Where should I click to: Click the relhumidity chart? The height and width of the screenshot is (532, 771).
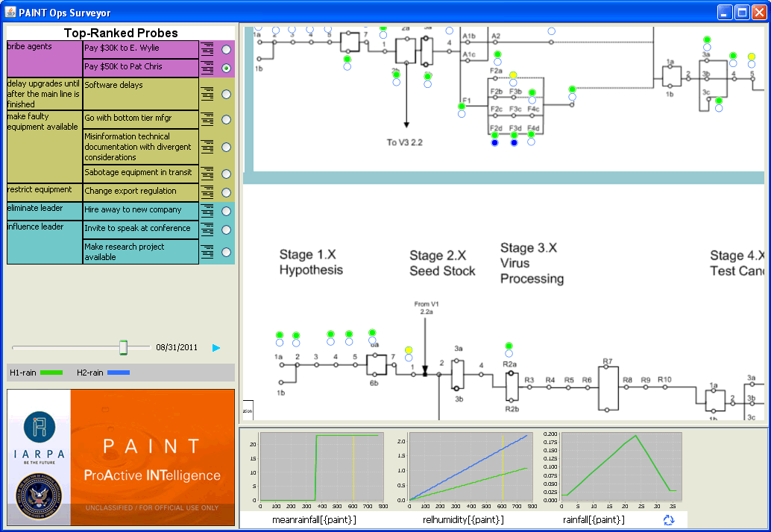[471, 467]
